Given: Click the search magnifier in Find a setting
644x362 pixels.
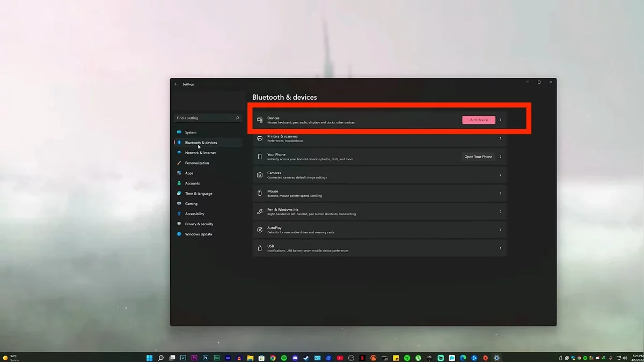Looking at the screenshot, I should tap(237, 118).
